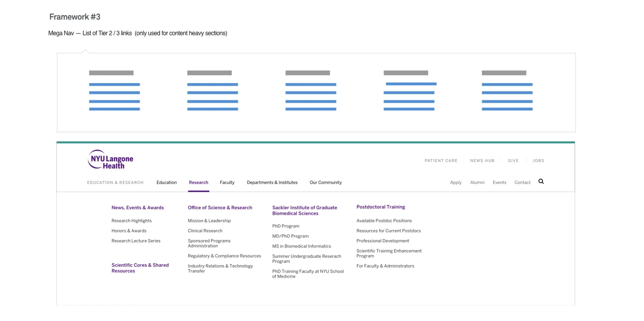Open For Faculty & Administrators link
This screenshot has height=321, width=644.
click(385, 266)
